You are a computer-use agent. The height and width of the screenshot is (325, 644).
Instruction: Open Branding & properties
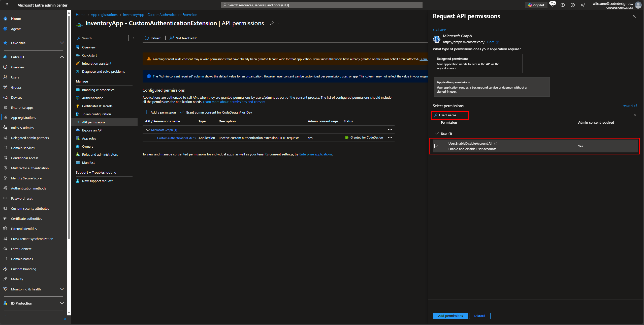[98, 90]
